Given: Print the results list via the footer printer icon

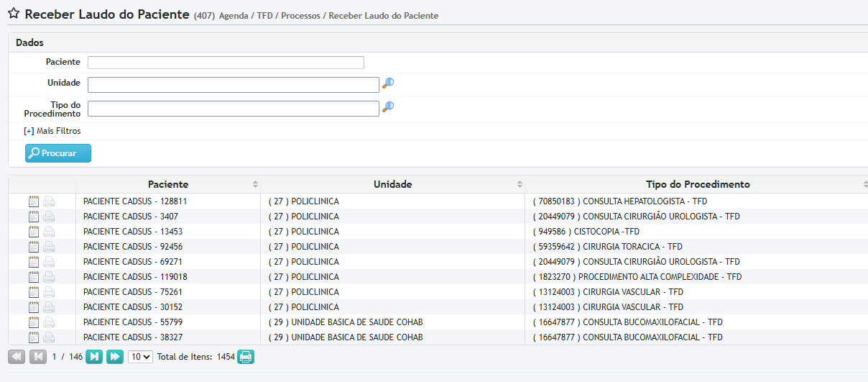Looking at the screenshot, I should [246, 357].
